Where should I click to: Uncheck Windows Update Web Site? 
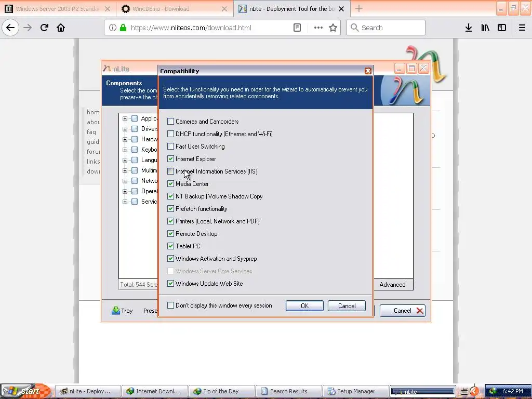[170, 283]
